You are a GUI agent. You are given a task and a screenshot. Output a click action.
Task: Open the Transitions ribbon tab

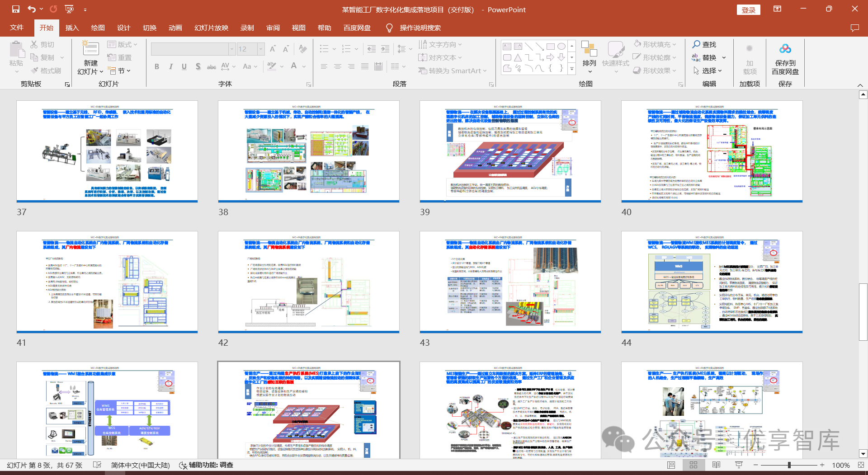coord(149,28)
